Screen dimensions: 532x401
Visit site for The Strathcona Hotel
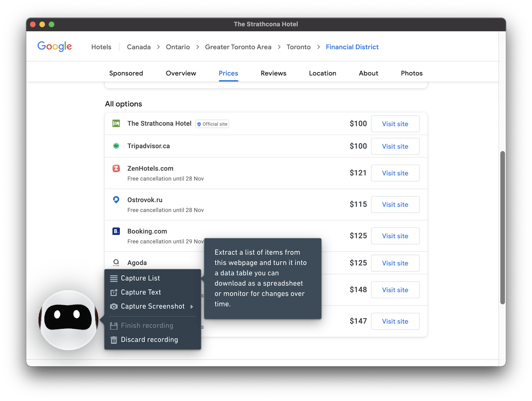(395, 124)
